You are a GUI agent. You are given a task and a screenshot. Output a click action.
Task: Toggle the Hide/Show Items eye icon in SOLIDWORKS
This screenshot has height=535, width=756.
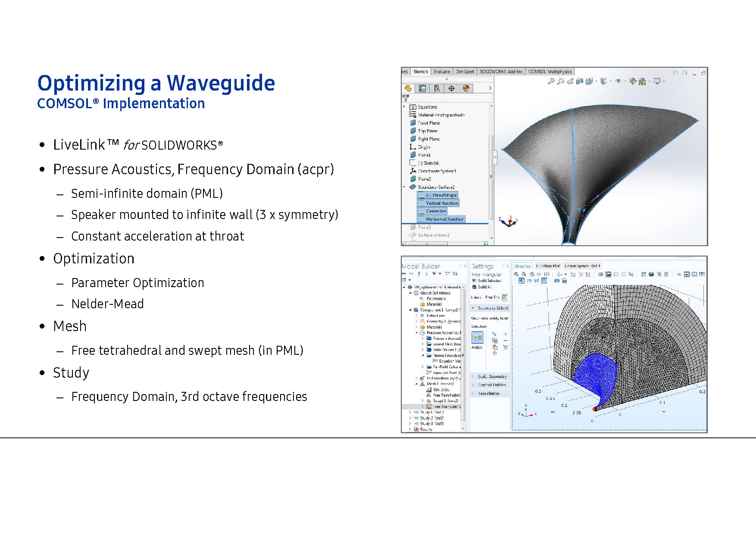click(x=618, y=81)
